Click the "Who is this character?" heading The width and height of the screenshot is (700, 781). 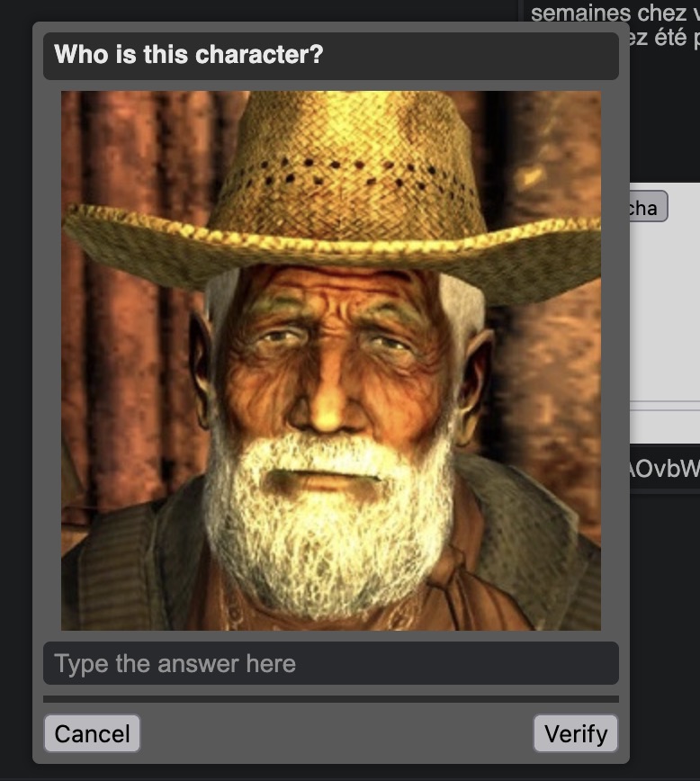pyautogui.click(x=189, y=54)
